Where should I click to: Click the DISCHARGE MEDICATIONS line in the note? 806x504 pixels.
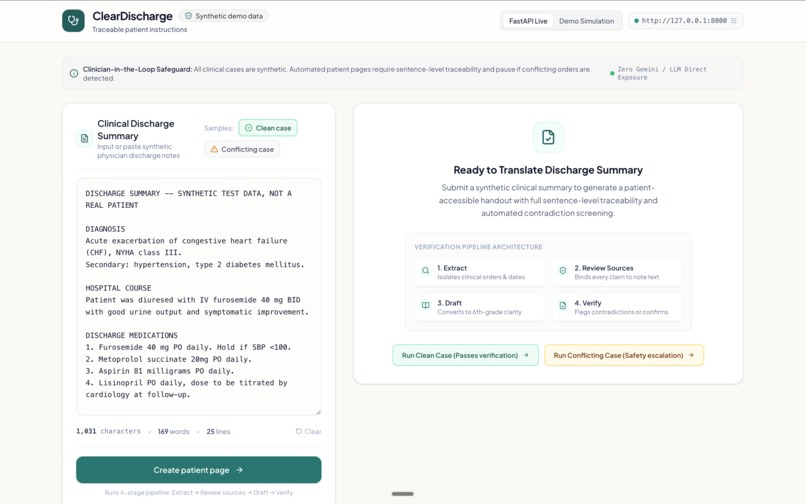(131, 335)
